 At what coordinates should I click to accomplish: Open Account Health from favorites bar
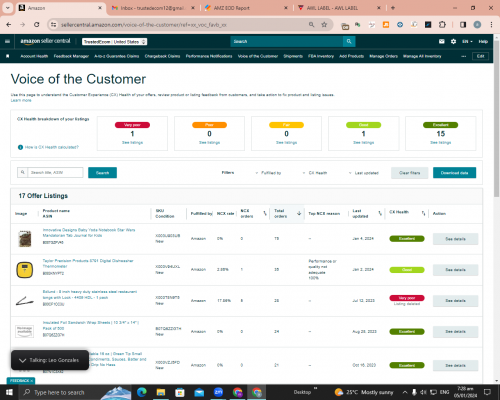(34, 56)
